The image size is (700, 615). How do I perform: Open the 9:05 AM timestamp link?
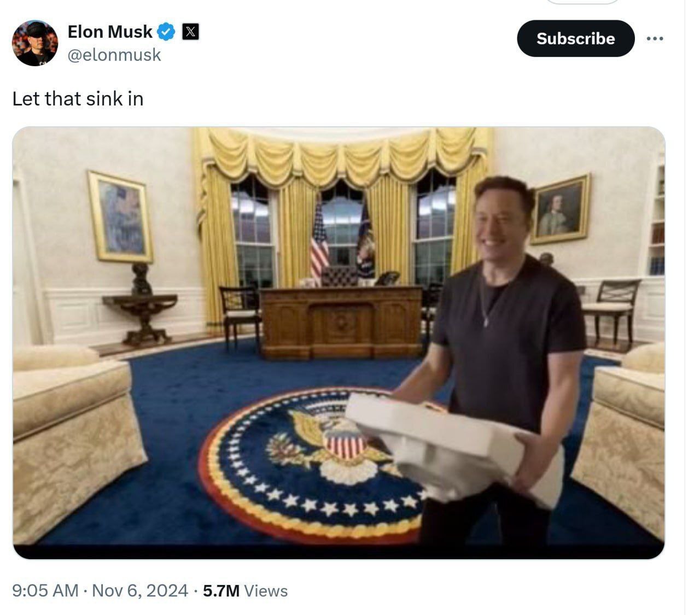coord(45,591)
